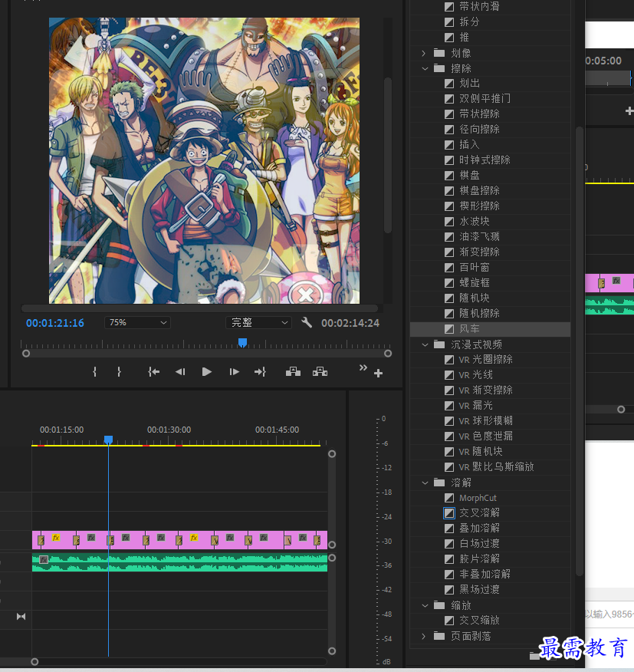Step back one frame
This screenshot has width=634, height=672.
pos(180,371)
